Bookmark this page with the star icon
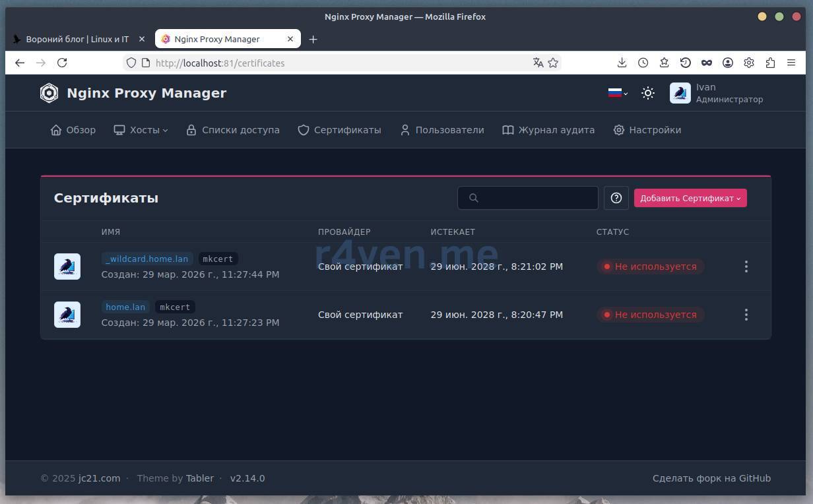 point(553,63)
